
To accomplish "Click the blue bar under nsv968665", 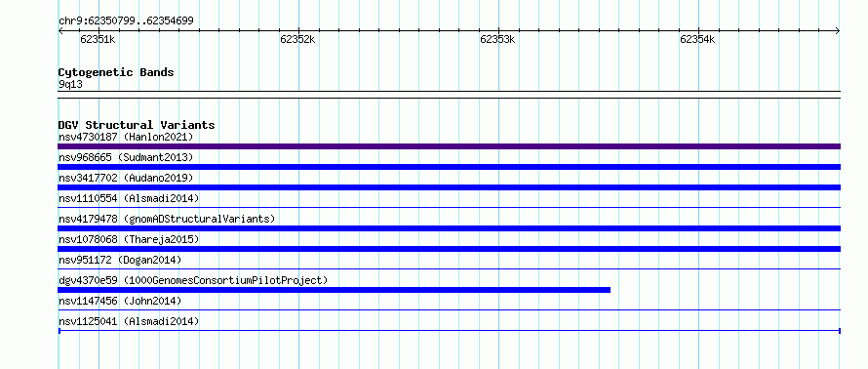I will coord(449,167).
